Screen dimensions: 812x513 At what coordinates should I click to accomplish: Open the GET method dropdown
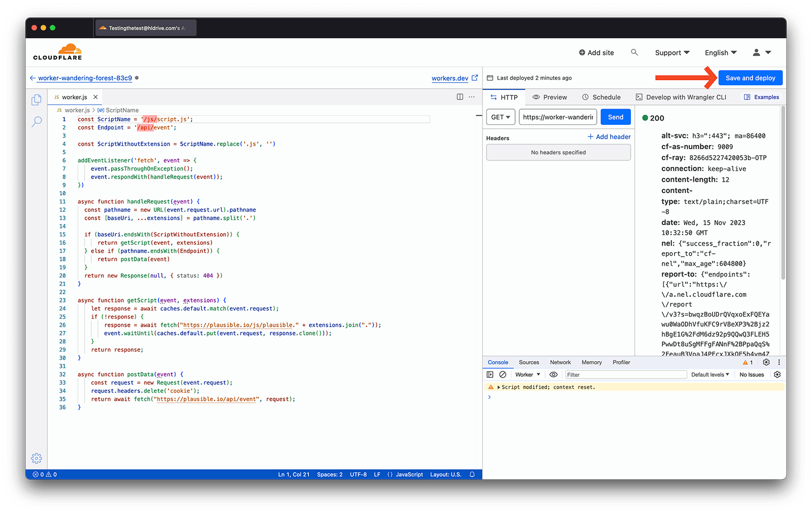501,117
